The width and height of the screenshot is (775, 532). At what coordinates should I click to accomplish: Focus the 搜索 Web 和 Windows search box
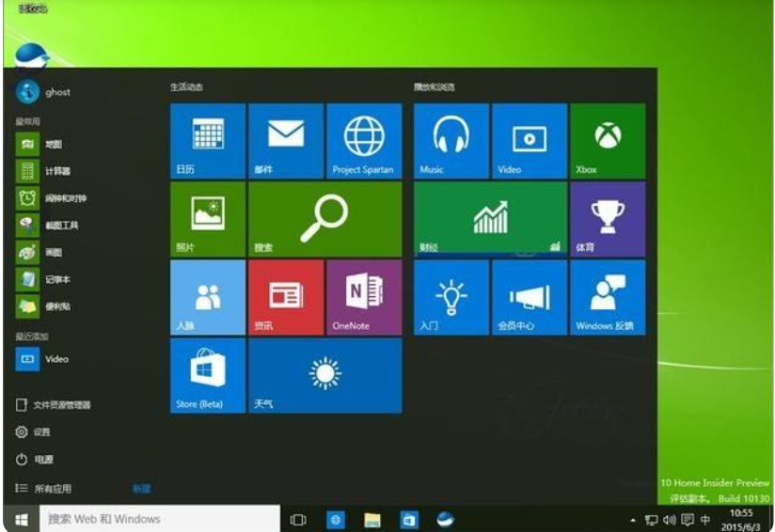pos(160,519)
